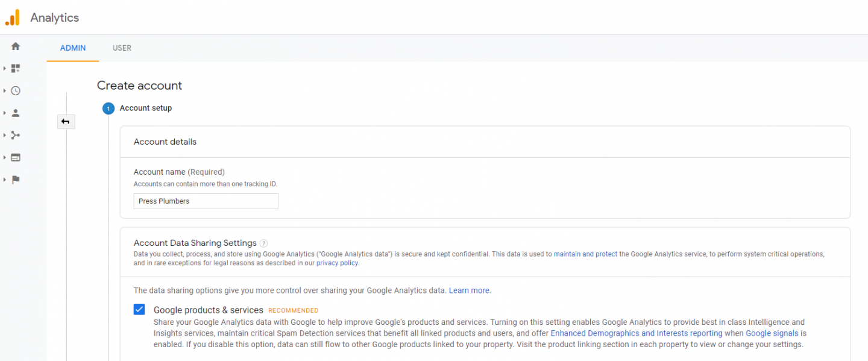Expand the Audience section arrow
868x361 pixels.
coord(4,113)
